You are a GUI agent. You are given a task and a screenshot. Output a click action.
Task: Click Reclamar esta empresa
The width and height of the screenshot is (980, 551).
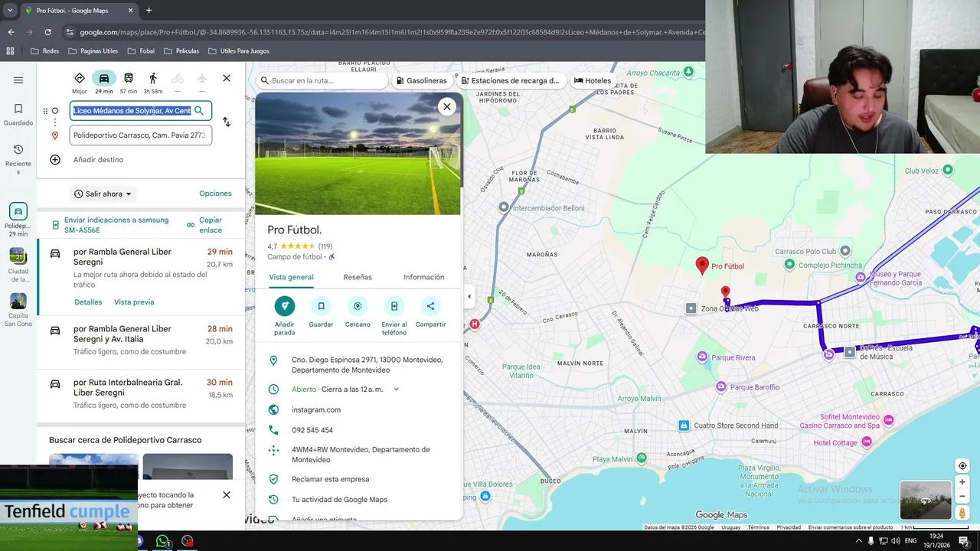330,479
